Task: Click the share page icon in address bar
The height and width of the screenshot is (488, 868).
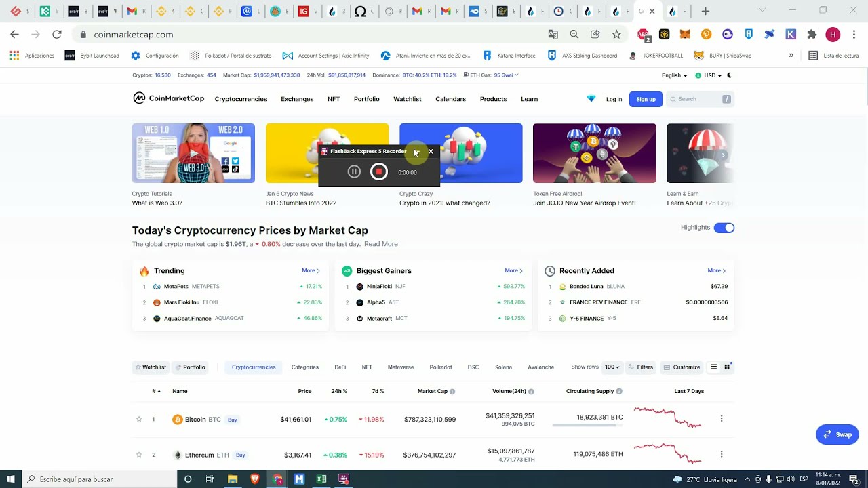Action: click(595, 34)
